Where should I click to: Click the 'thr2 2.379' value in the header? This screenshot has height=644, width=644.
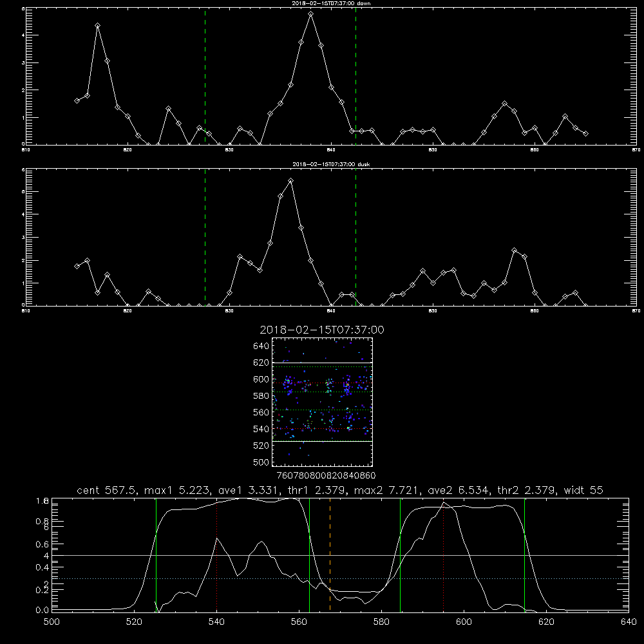point(528,490)
